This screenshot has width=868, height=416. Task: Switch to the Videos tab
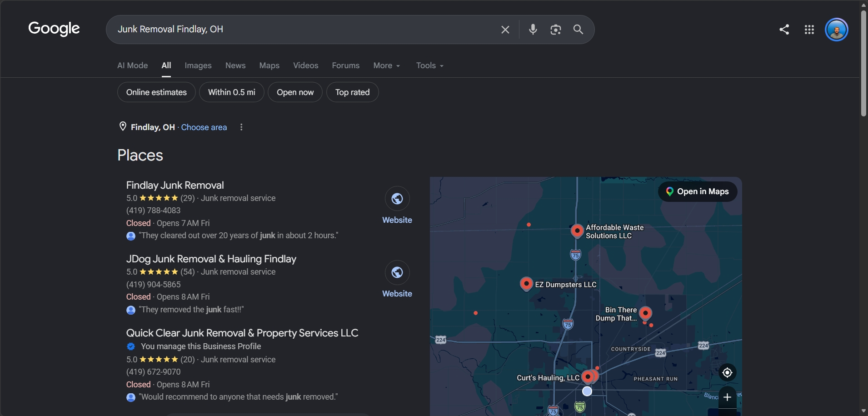point(306,65)
